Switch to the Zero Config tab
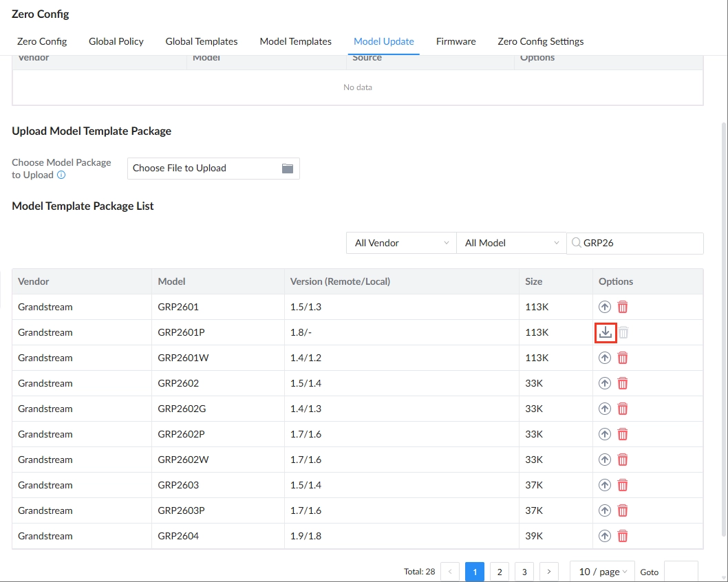The height and width of the screenshot is (582, 728). pyautogui.click(x=42, y=41)
